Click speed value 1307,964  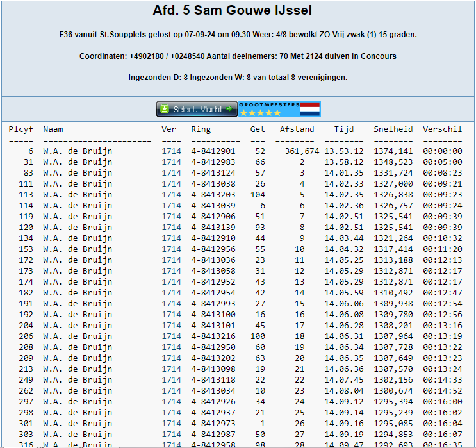click(x=393, y=336)
